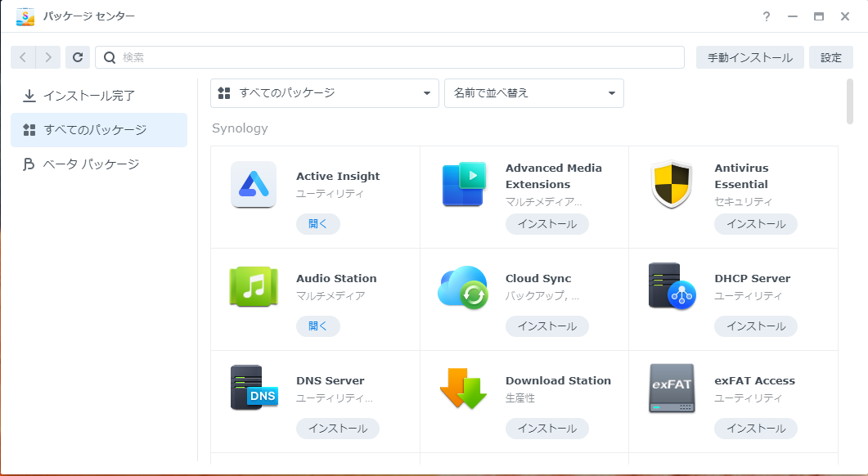
Task: Click the DHCP Server icon
Action: [672, 287]
